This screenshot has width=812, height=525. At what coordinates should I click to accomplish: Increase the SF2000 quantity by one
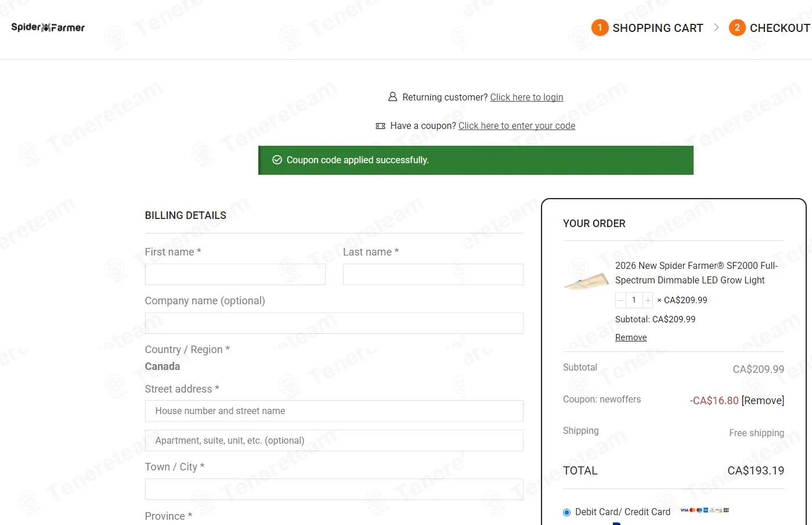click(x=648, y=300)
